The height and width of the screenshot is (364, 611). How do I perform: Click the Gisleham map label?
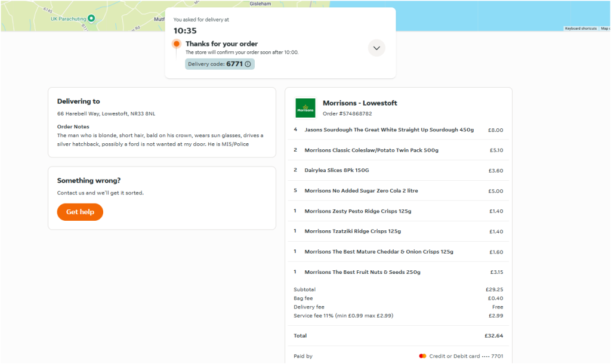[x=260, y=4]
